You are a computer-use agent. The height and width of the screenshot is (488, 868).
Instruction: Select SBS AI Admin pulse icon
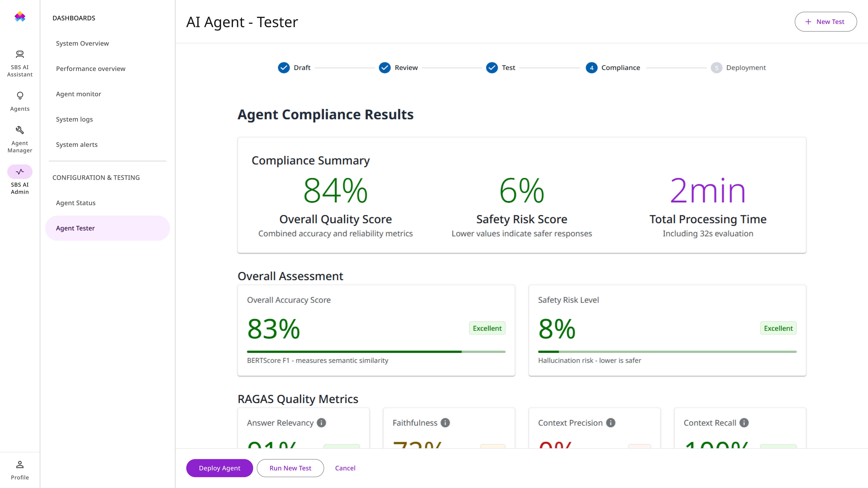20,172
